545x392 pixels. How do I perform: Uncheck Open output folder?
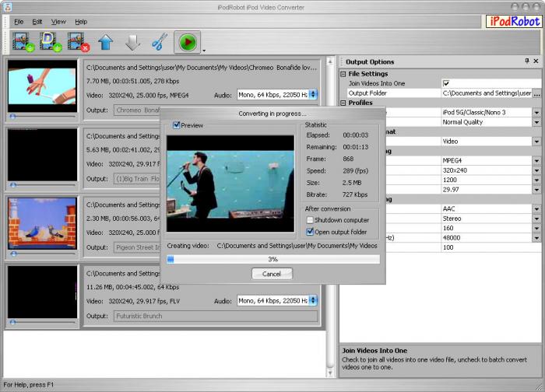(x=310, y=232)
